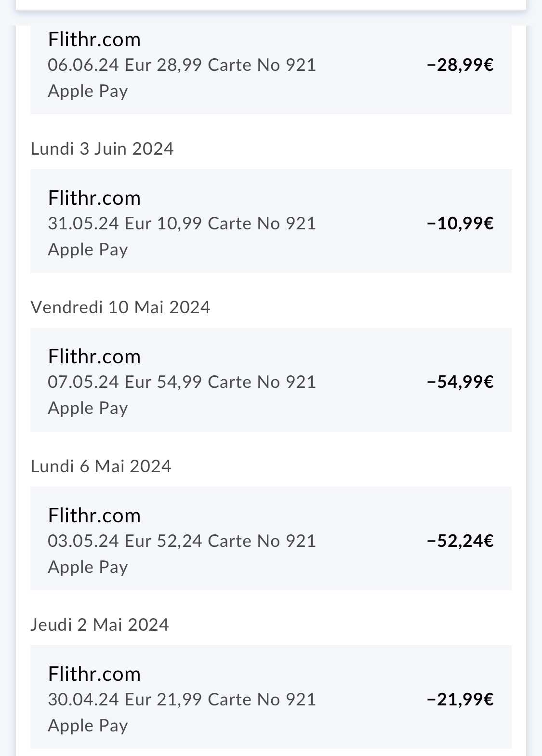Click Apple Pay label under 07.05.24 transaction
The image size is (542, 756).
click(x=88, y=408)
